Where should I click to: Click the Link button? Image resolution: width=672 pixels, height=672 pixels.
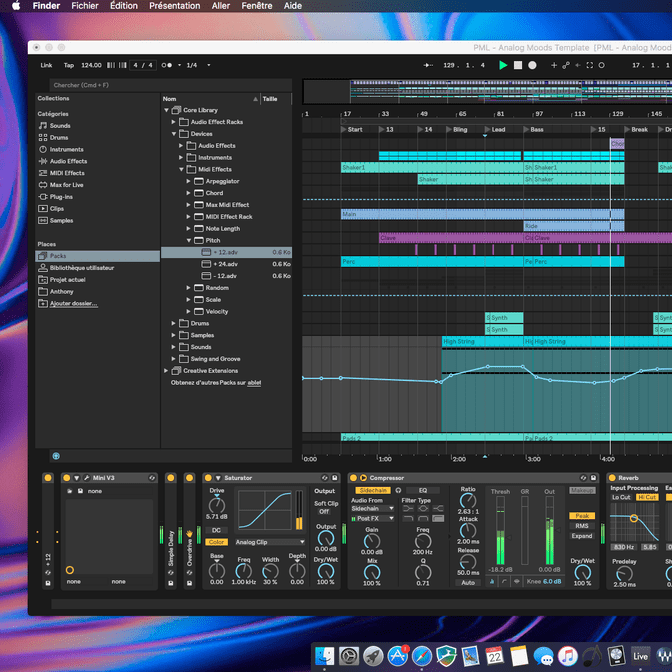[x=46, y=65]
